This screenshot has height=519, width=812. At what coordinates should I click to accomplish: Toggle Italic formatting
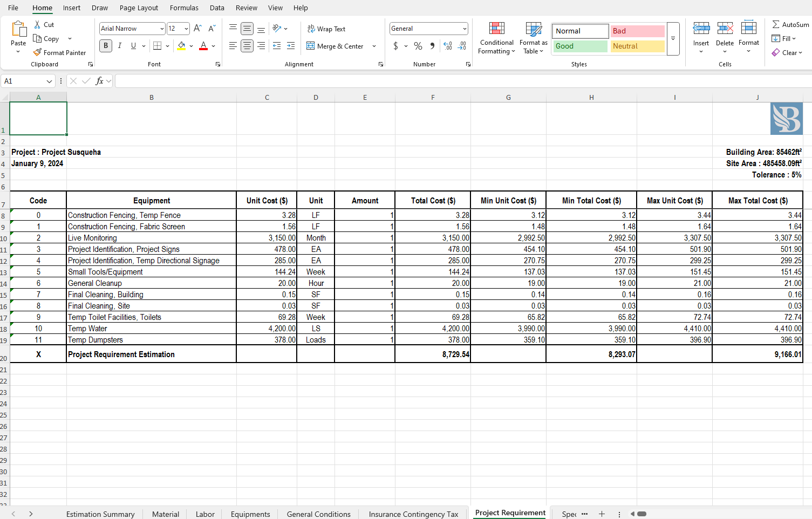point(120,46)
